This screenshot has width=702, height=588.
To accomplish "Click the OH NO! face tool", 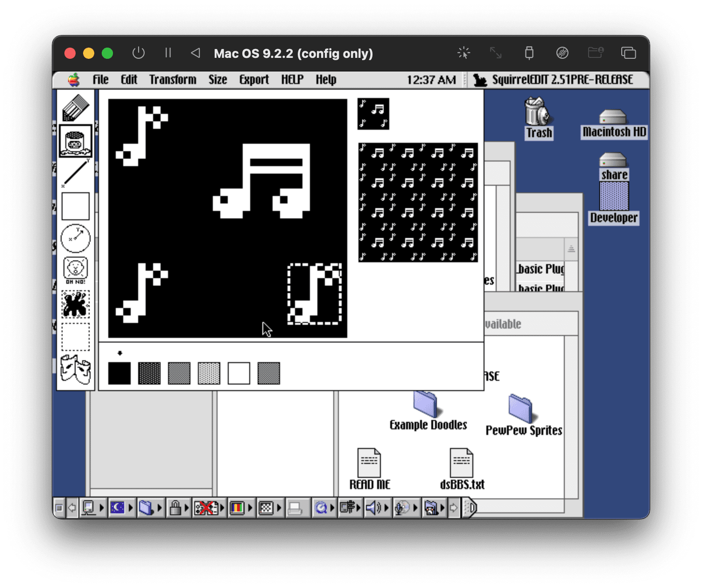I will 75,271.
